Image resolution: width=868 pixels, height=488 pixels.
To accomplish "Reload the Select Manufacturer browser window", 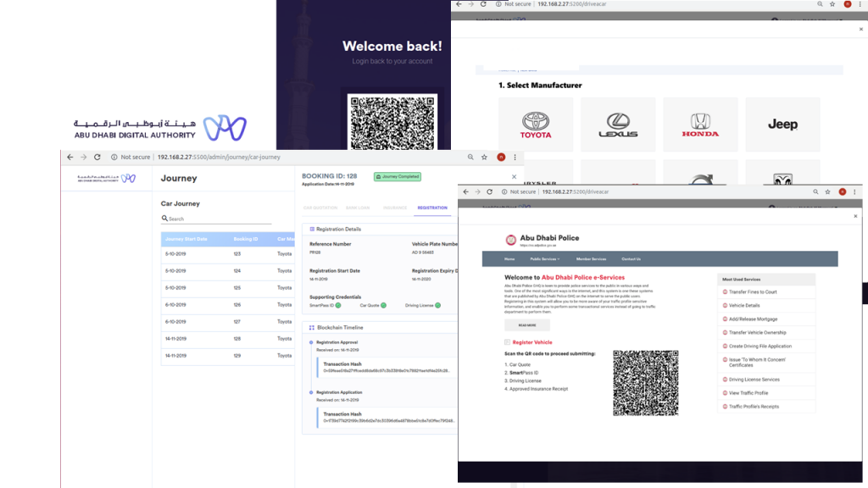I will click(x=483, y=4).
